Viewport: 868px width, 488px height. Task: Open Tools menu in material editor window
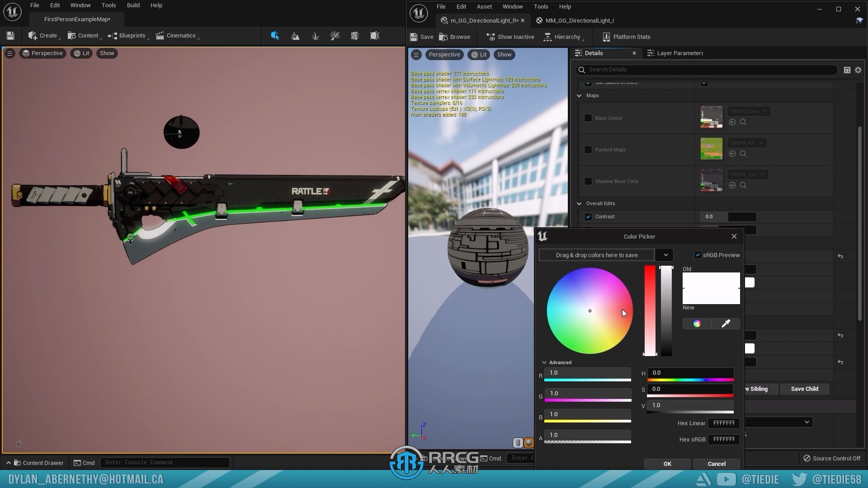(x=541, y=6)
